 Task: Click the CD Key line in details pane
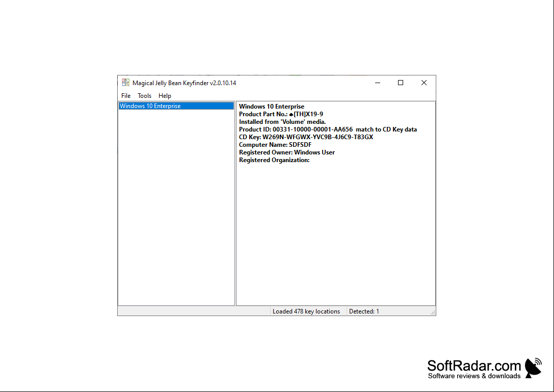tap(306, 137)
